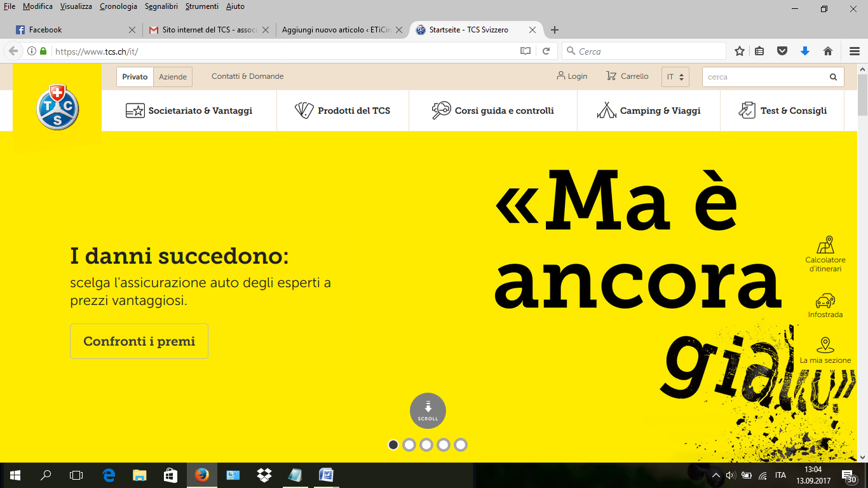Click the Firefox Cerca search field
Image resolution: width=868 pixels, height=488 pixels.
click(x=644, y=51)
